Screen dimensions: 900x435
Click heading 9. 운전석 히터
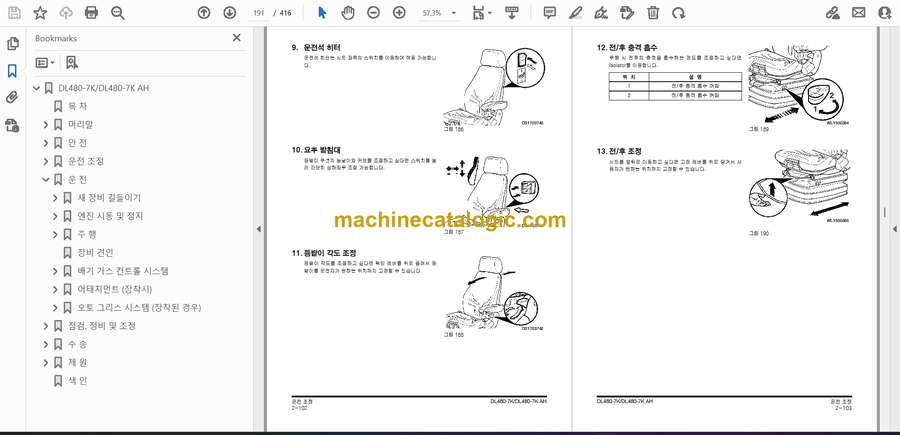pyautogui.click(x=316, y=48)
